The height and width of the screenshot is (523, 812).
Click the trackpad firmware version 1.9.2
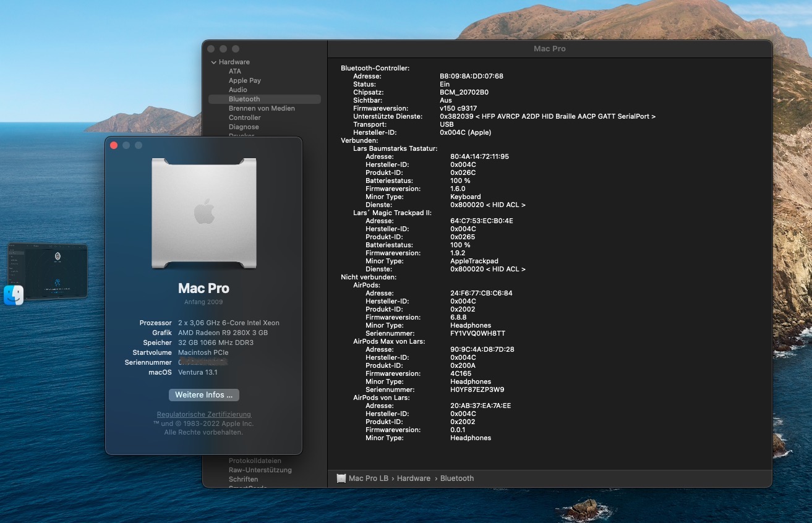pyautogui.click(x=458, y=253)
